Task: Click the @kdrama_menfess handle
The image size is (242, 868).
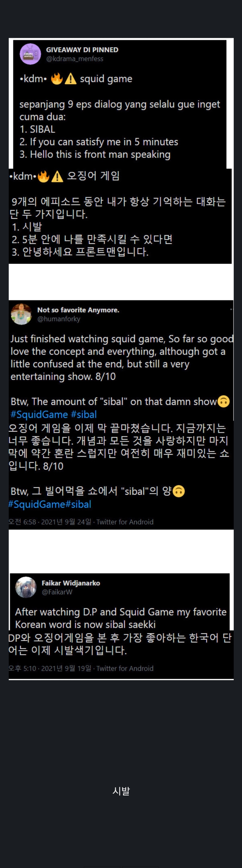Action: click(x=75, y=59)
